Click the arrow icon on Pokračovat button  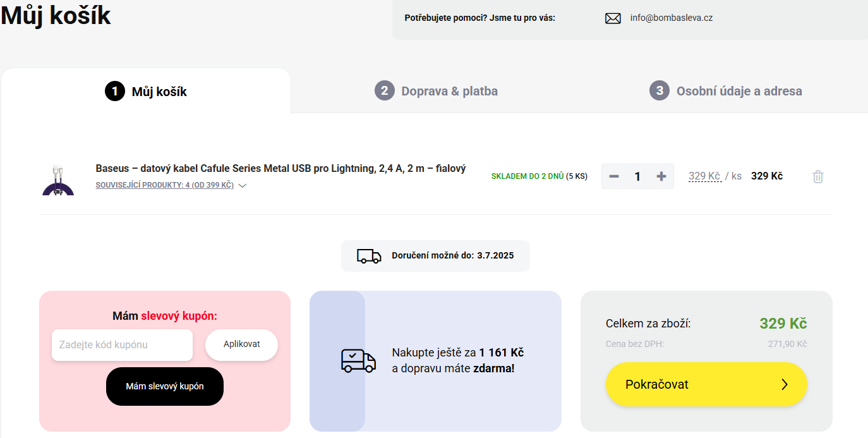pyautogui.click(x=784, y=384)
